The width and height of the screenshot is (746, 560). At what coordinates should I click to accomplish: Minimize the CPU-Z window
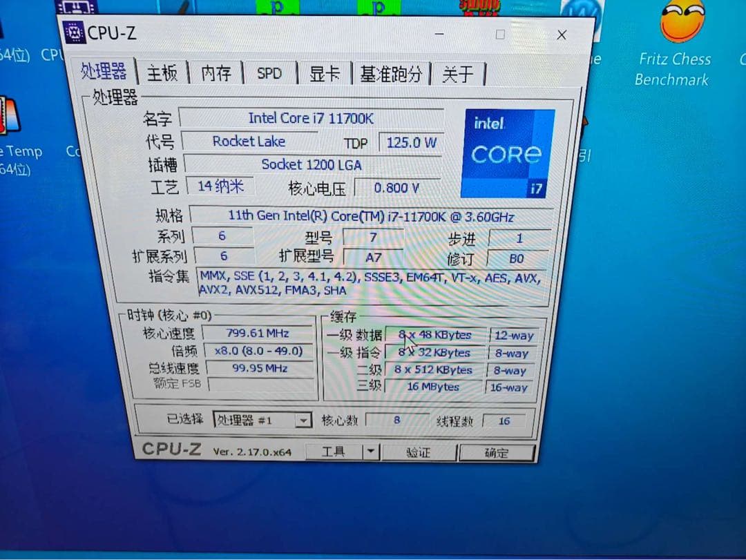(439, 34)
